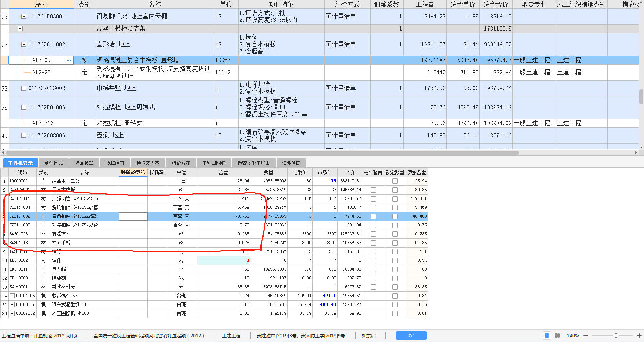This screenshot has height=342, width=644.
Task: Click the 综合单价 column header
Action: [463, 4]
